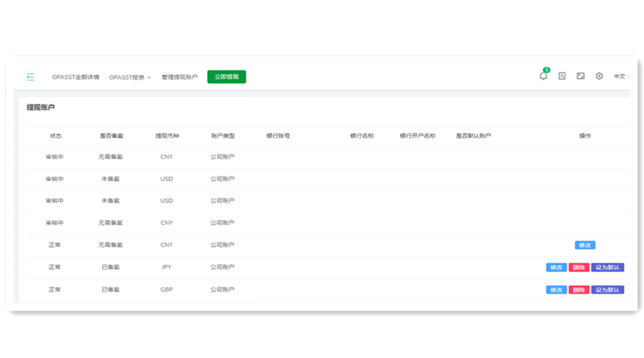Click 公司账户 in the JPY row
This screenshot has width=644, height=358.
pos(223,267)
